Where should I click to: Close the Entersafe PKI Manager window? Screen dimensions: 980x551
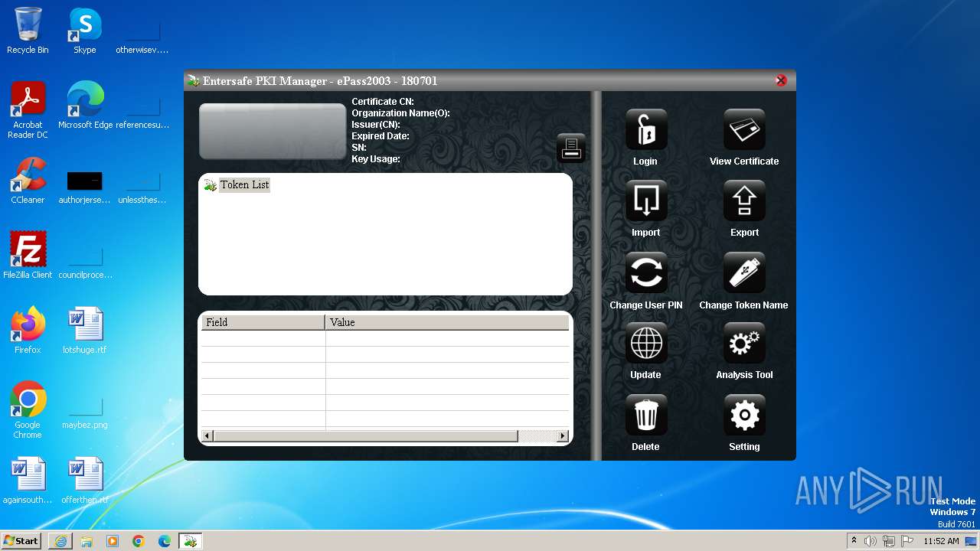coord(781,80)
